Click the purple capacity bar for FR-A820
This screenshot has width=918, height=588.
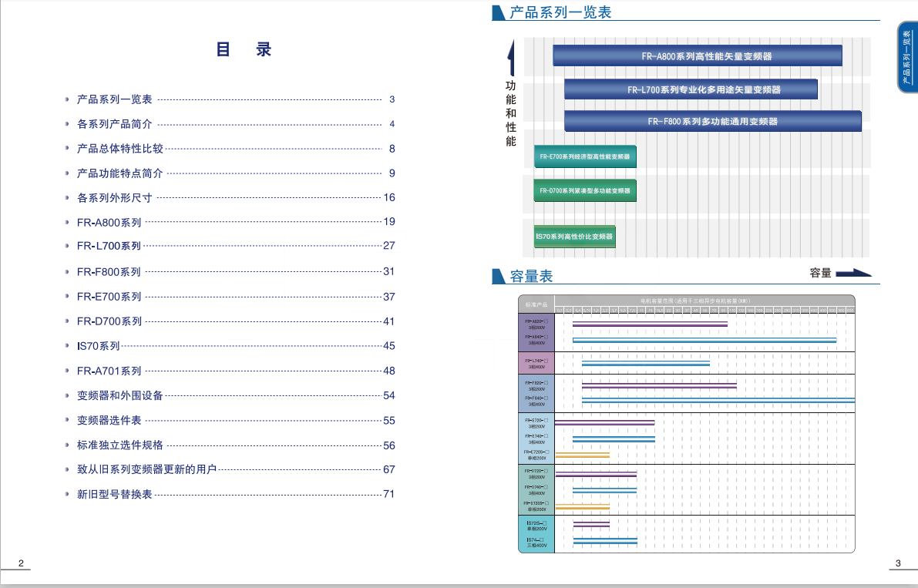[650, 324]
